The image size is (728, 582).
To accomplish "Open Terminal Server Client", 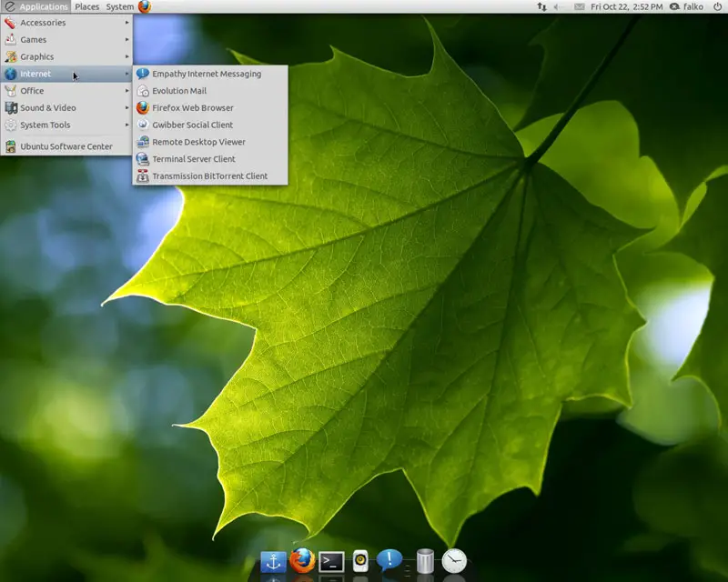I will click(x=210, y=159).
